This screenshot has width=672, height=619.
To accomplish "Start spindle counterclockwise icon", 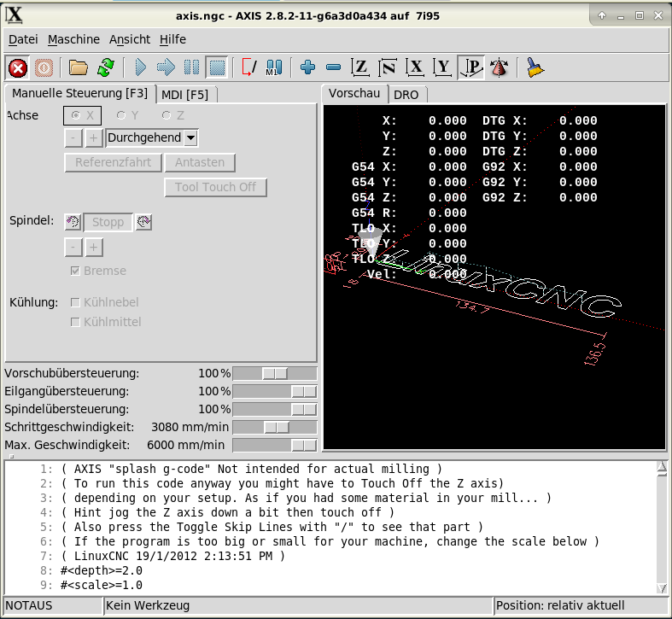I will (73, 222).
